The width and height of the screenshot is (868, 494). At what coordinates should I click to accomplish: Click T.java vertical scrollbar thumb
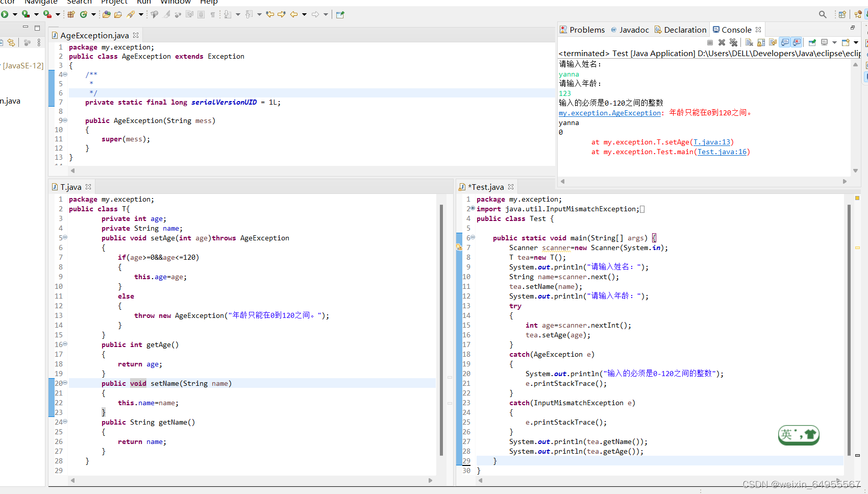(x=441, y=330)
